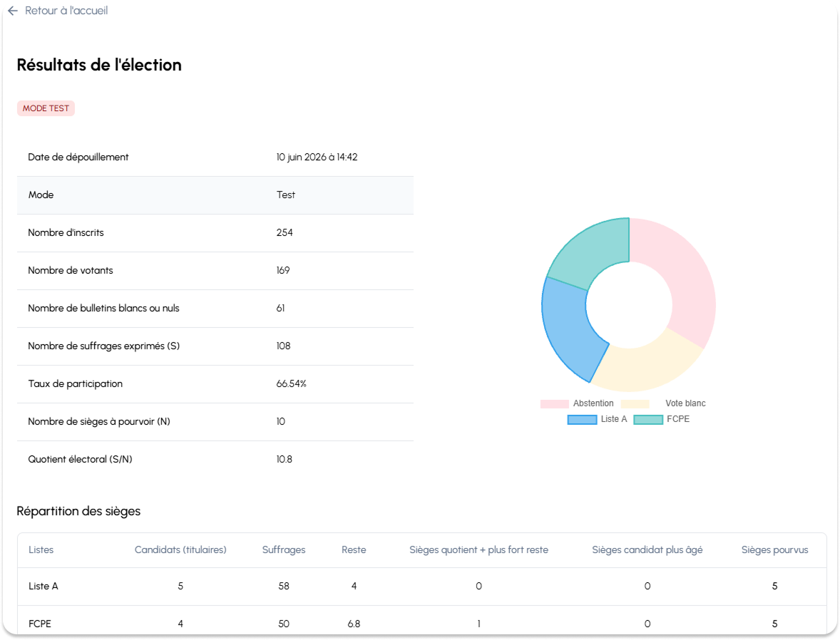840x640 pixels.
Task: Click the MODE TEST badge
Action: pos(46,108)
